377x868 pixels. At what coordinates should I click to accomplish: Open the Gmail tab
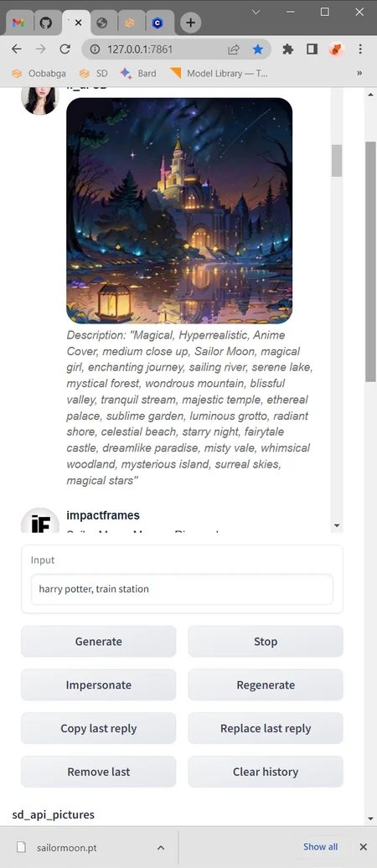[18, 23]
